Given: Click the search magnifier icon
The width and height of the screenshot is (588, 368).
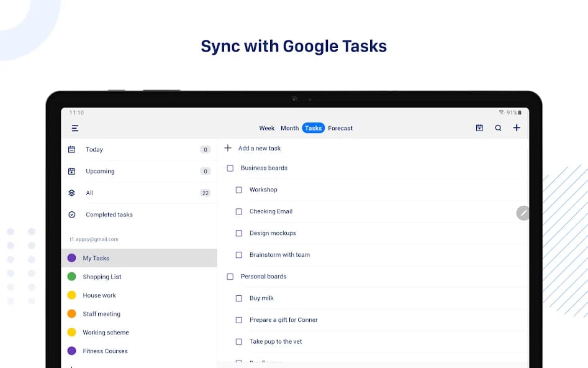Looking at the screenshot, I should click(498, 127).
